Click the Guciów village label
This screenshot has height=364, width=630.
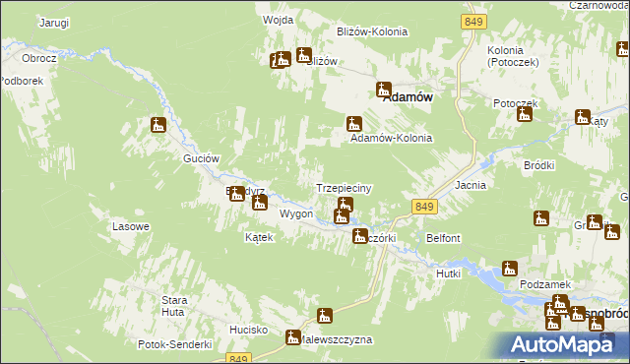[x=201, y=158]
